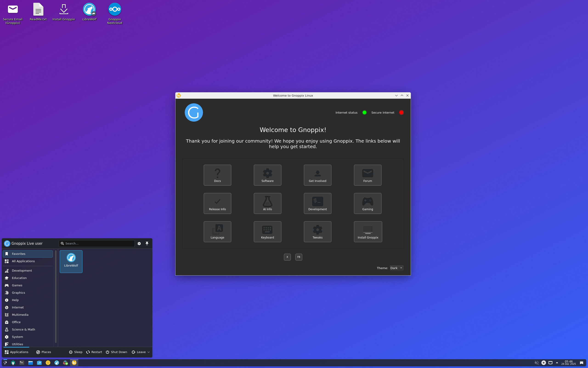Click the X social button
This screenshot has width=588, height=368.
pos(287,257)
